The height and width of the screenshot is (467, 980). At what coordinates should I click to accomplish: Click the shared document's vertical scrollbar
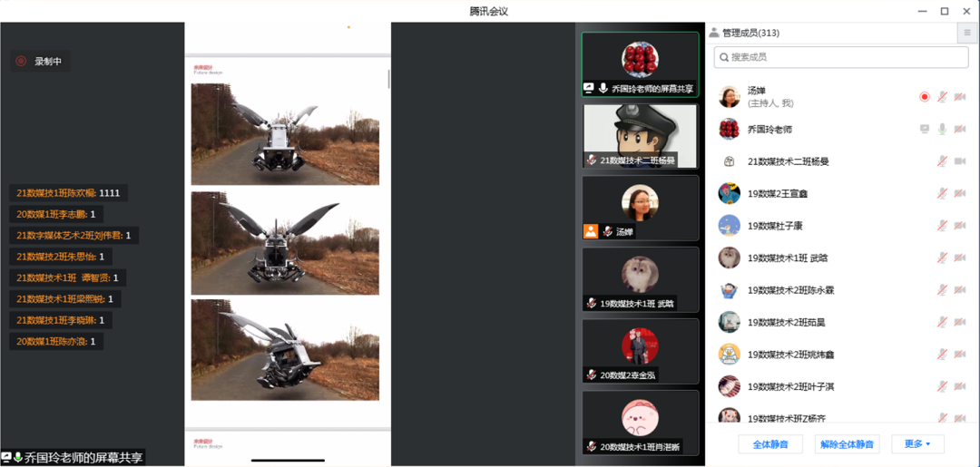pos(389,79)
